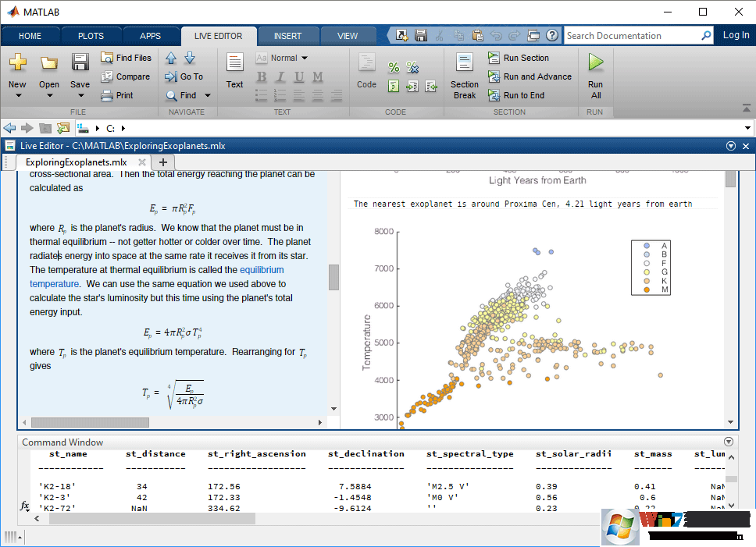
Task: Open the Normal text style dropdown
Action: pyautogui.click(x=287, y=57)
